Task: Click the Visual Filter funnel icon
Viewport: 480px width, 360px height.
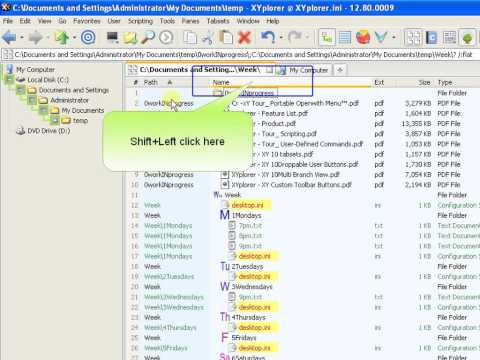Action: 381,37
